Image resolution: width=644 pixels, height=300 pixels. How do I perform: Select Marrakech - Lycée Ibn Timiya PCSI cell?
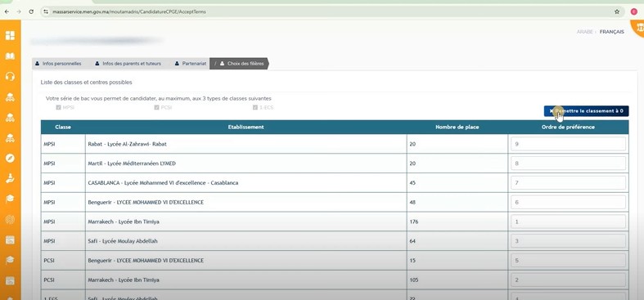point(245,280)
